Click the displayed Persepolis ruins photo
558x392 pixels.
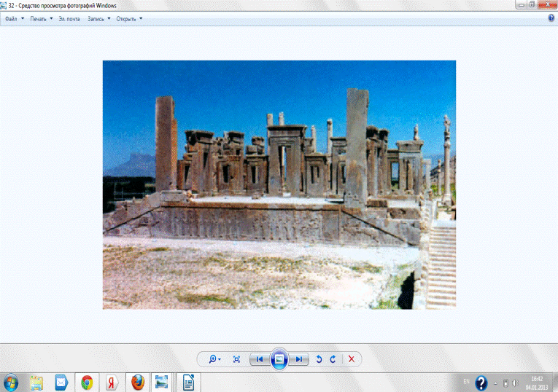click(x=279, y=185)
